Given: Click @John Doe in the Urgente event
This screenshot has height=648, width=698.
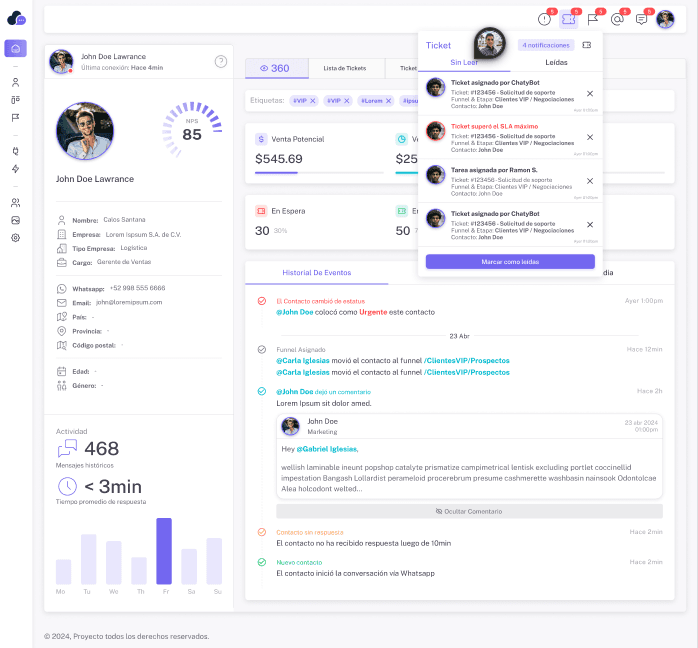Looking at the screenshot, I should (295, 312).
